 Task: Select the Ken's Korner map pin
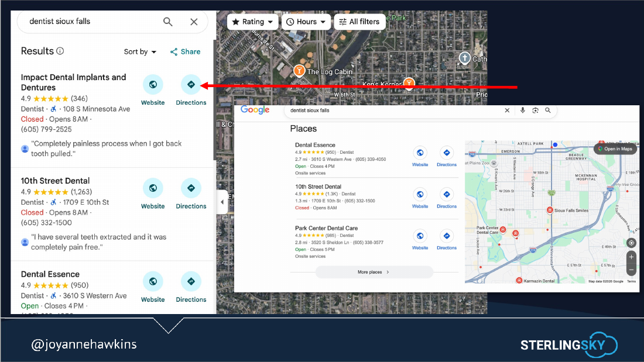409,83
